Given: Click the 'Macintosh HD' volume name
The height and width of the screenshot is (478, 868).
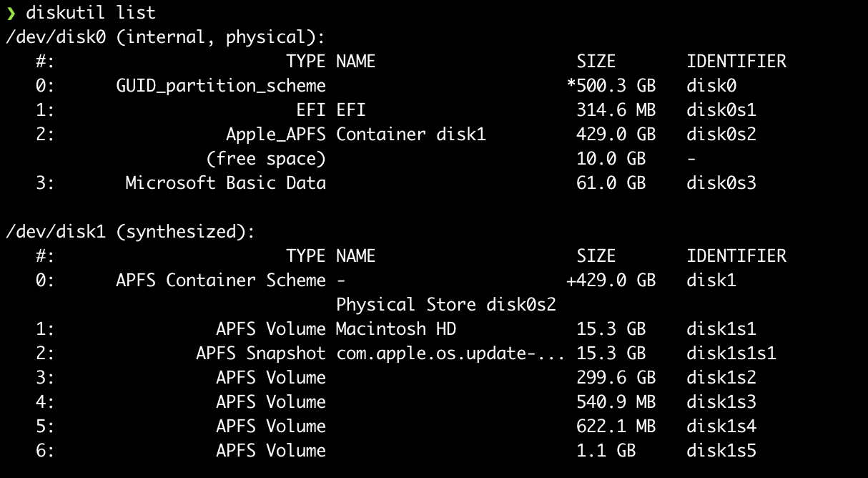Looking at the screenshot, I should point(396,329).
